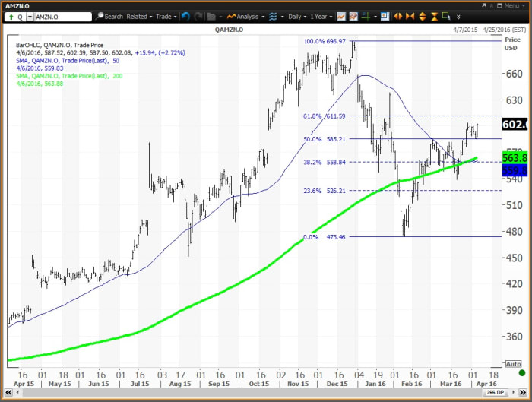Viewport: 532px width, 402px height.
Task: Click the expand vertically orange arrows icon
Action: click(423, 16)
